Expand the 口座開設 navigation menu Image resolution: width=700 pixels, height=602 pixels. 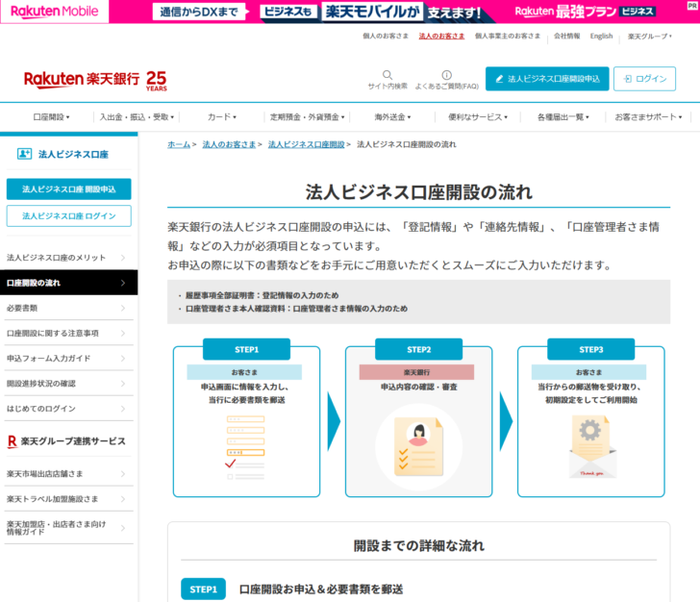[51, 117]
